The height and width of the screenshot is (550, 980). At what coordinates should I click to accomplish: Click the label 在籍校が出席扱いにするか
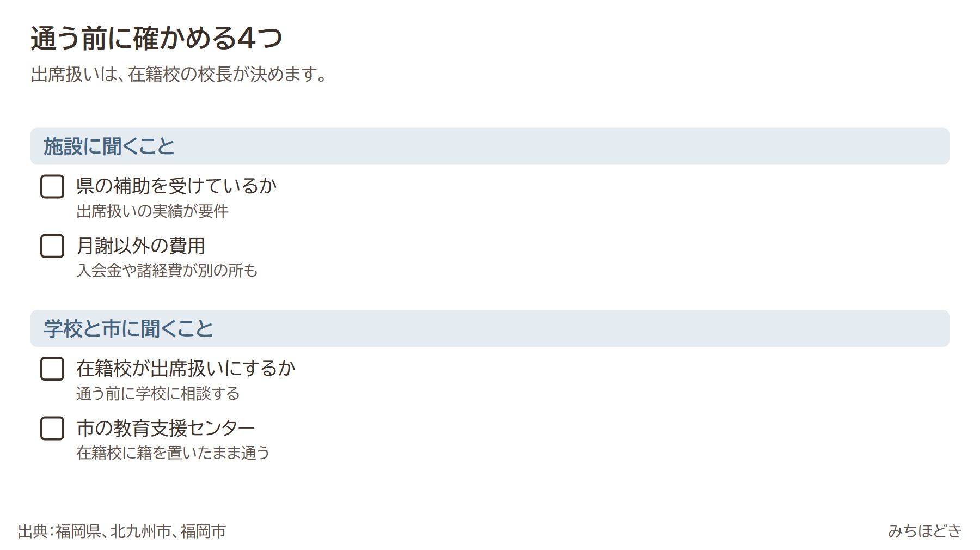[x=186, y=369]
